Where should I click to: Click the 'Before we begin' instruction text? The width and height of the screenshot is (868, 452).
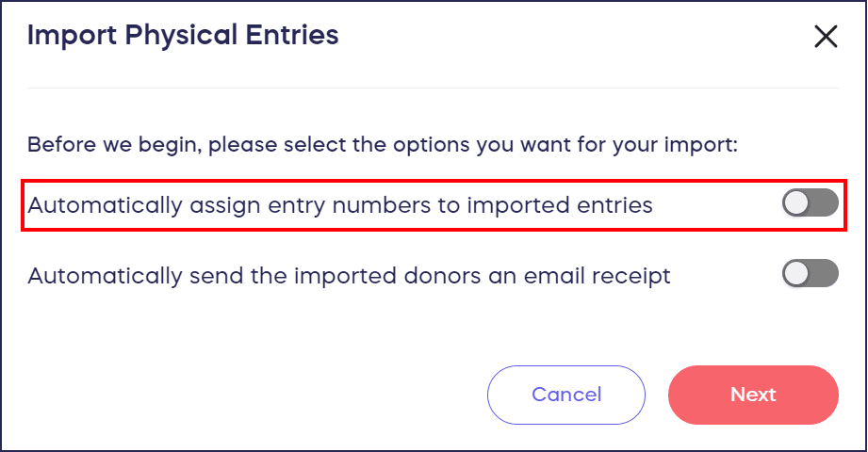(x=382, y=146)
